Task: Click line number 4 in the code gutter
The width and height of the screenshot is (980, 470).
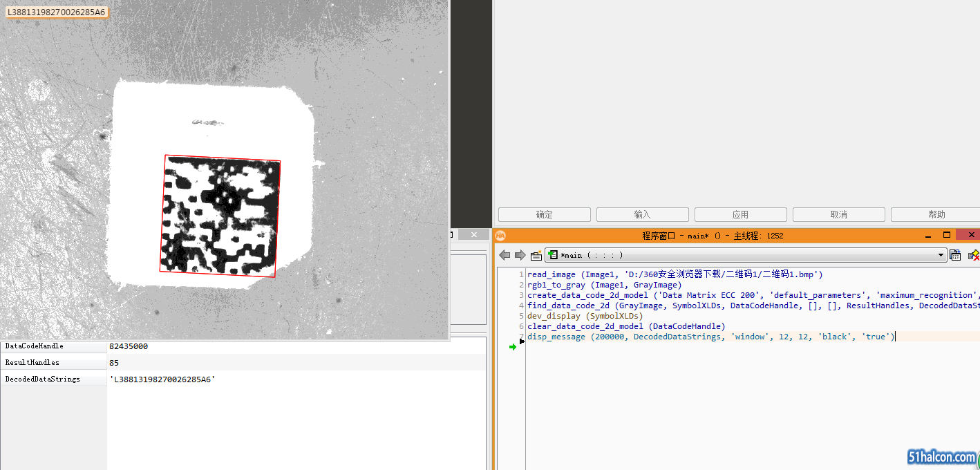Action: coord(521,305)
